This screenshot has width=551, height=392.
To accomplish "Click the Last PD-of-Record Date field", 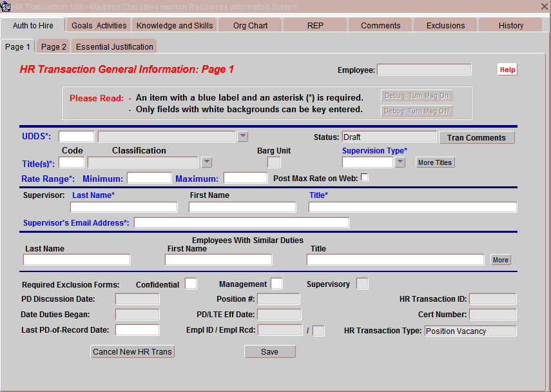I will (137, 330).
